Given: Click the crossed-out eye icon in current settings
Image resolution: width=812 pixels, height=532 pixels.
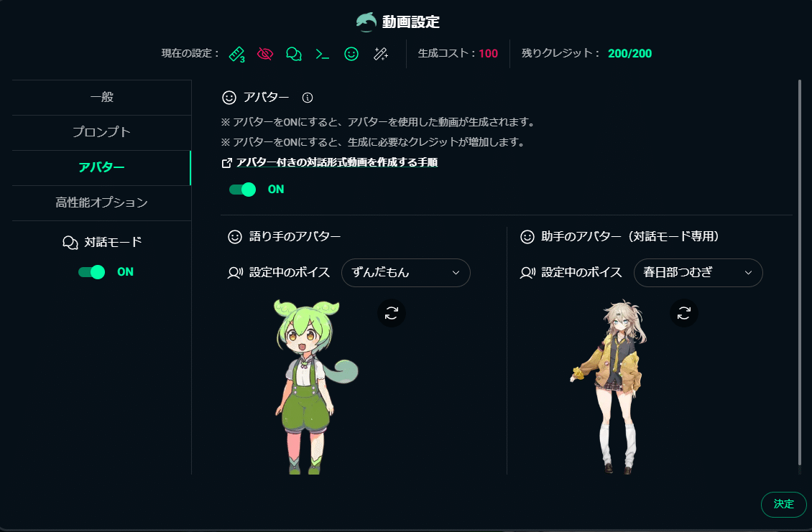Looking at the screenshot, I should (x=265, y=54).
